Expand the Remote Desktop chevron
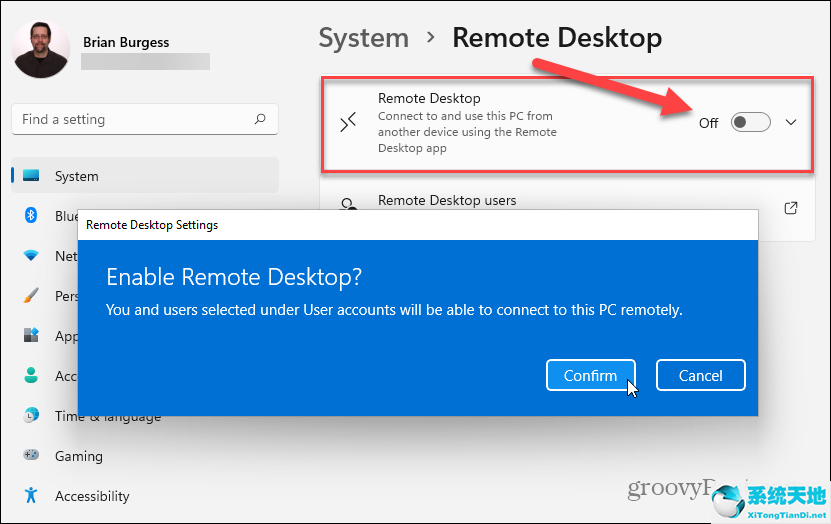 (x=791, y=122)
